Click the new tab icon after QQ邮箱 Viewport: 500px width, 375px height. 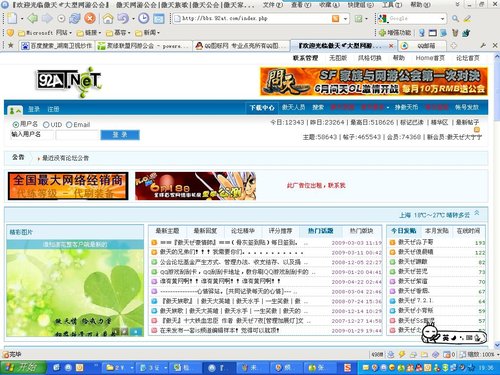click(x=454, y=46)
